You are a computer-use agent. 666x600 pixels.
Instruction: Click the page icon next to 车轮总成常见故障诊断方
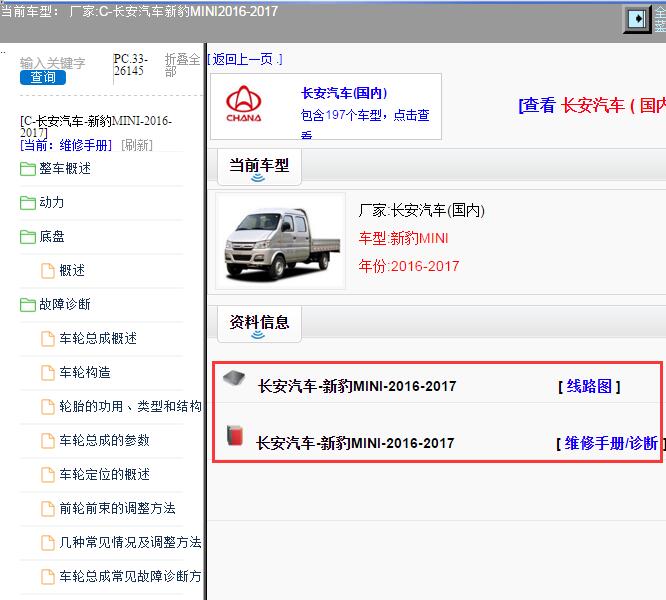pyautogui.click(x=48, y=577)
